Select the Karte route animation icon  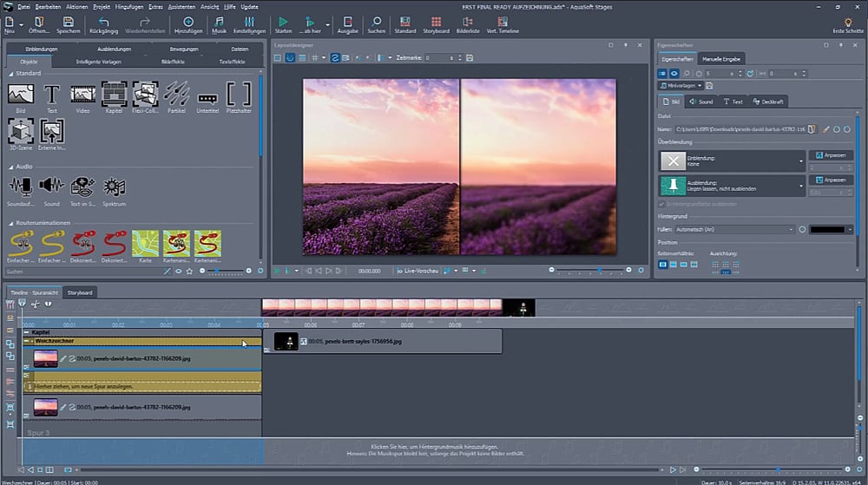(145, 243)
